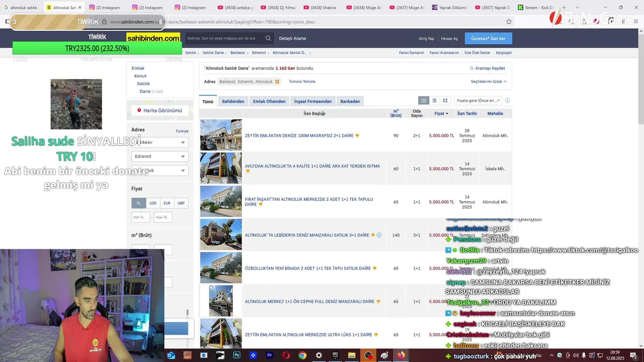Click the Konut category in sidebar tree
644x362 pixels.
coord(140,76)
